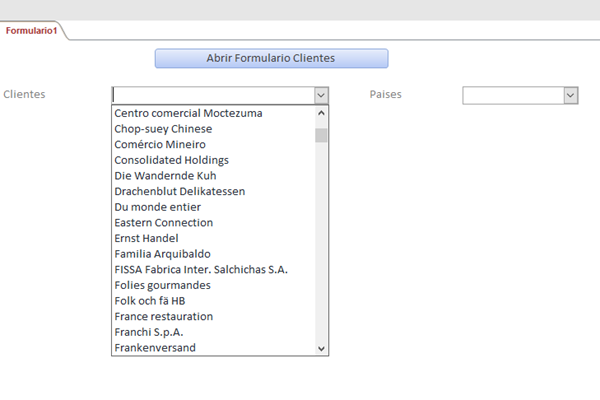Pick Eastern Connection in the list
This screenshot has width=600, height=400.
coord(163,222)
